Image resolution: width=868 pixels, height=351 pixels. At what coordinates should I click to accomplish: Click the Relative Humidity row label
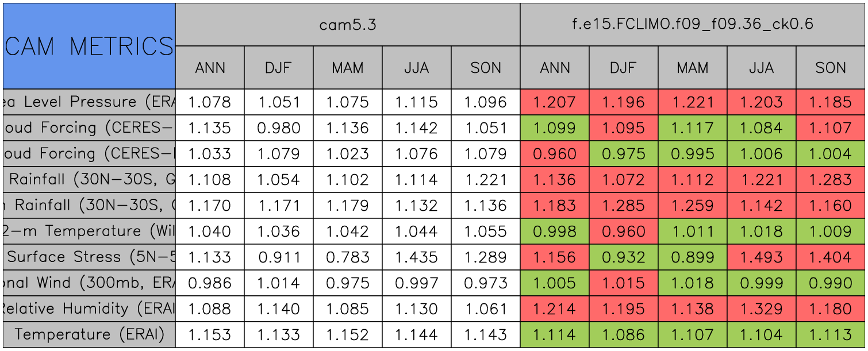(x=89, y=308)
